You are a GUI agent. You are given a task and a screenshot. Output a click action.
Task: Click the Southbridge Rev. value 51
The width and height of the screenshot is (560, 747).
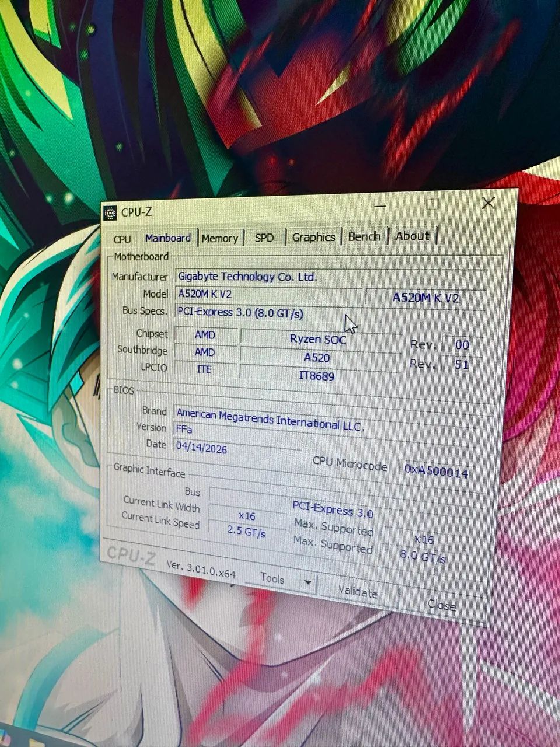click(461, 365)
